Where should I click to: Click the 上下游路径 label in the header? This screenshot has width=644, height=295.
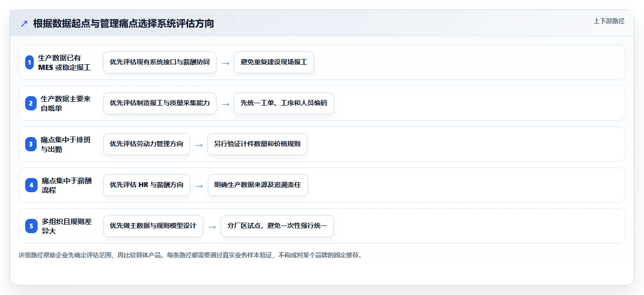point(609,21)
